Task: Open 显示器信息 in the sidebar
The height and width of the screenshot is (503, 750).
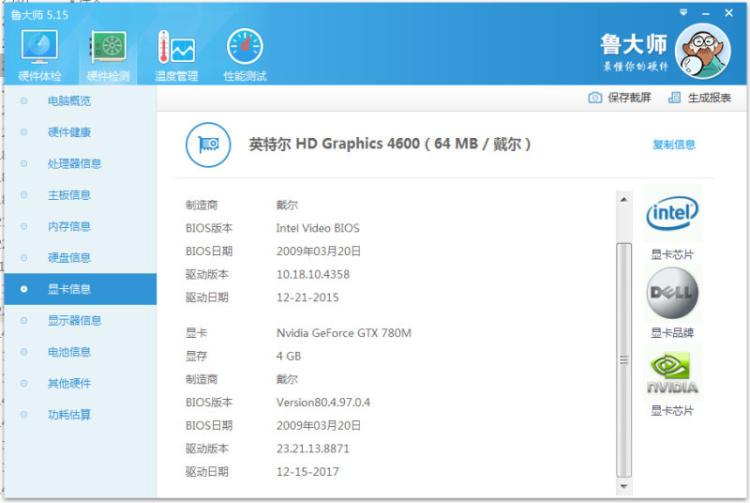Action: [x=80, y=320]
